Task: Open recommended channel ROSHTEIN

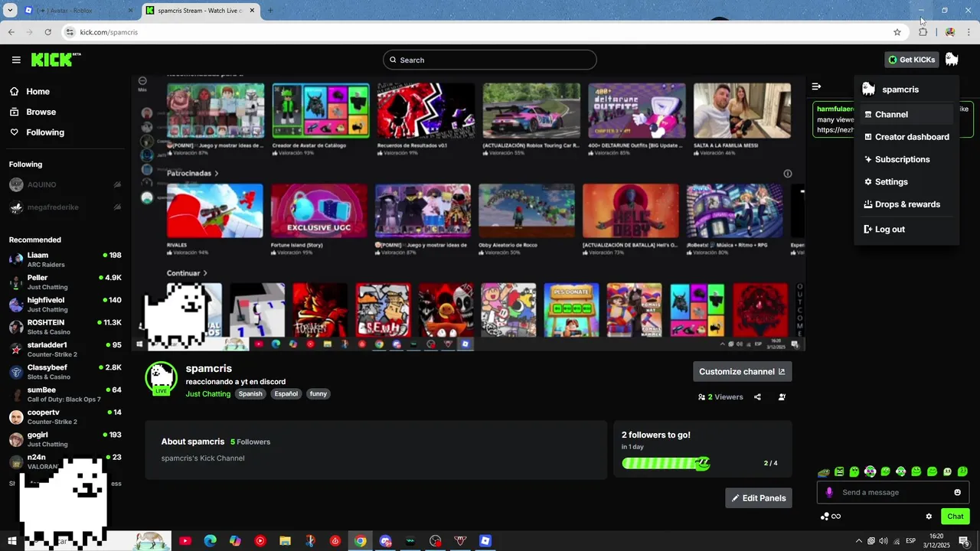Action: pyautogui.click(x=65, y=327)
